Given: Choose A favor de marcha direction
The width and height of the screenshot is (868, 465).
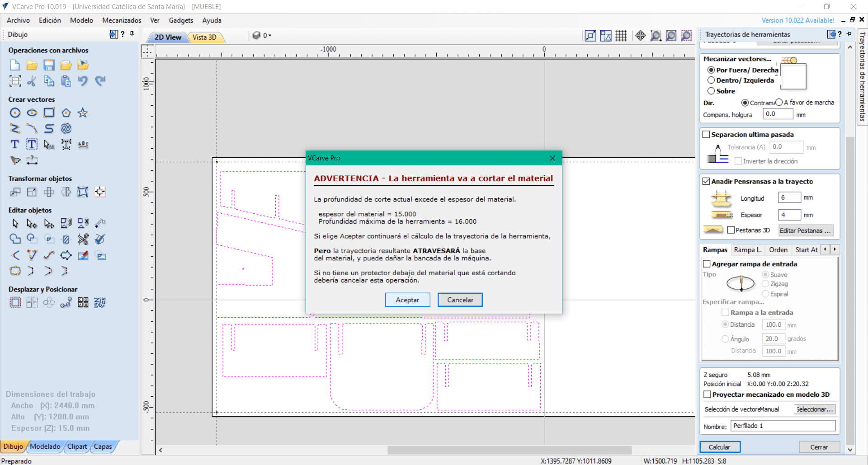Looking at the screenshot, I should click(779, 103).
